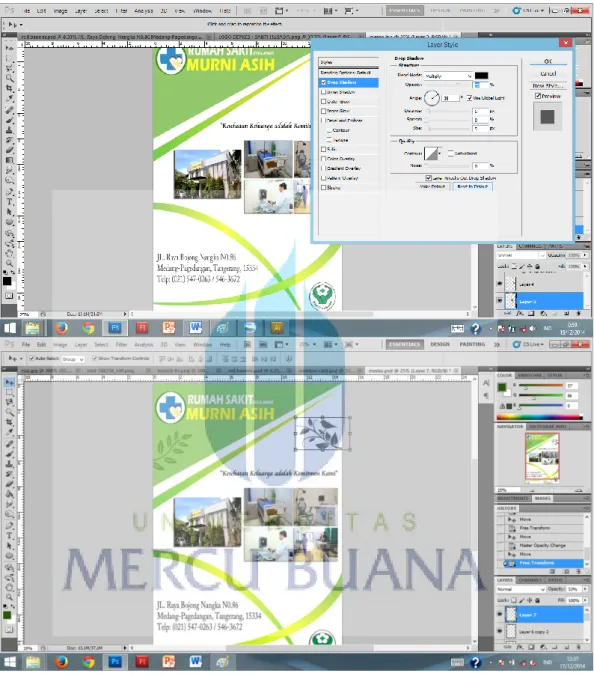Select the Zoom tool in upper Photoshop toolbox
Viewport: 594px width, 676px height.
coord(9,263)
